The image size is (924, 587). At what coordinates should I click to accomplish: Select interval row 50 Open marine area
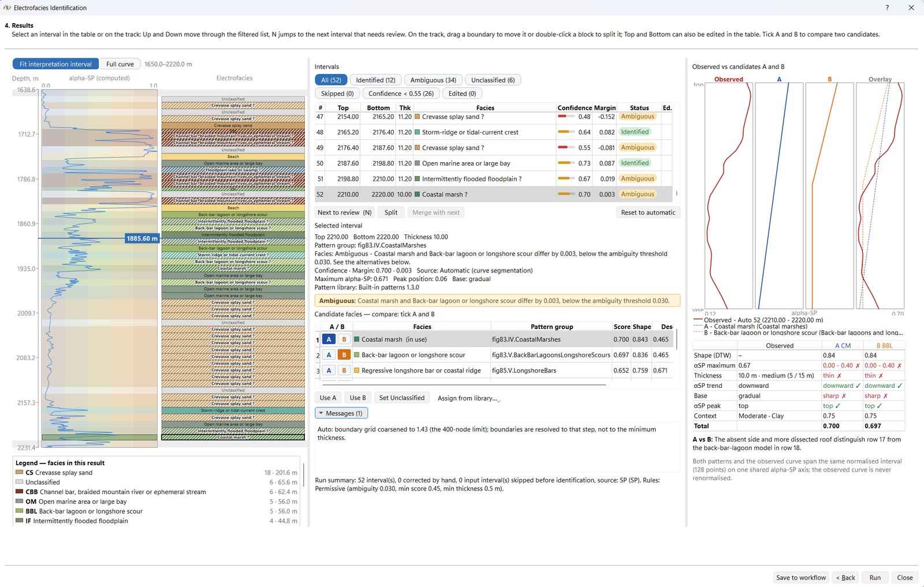494,163
